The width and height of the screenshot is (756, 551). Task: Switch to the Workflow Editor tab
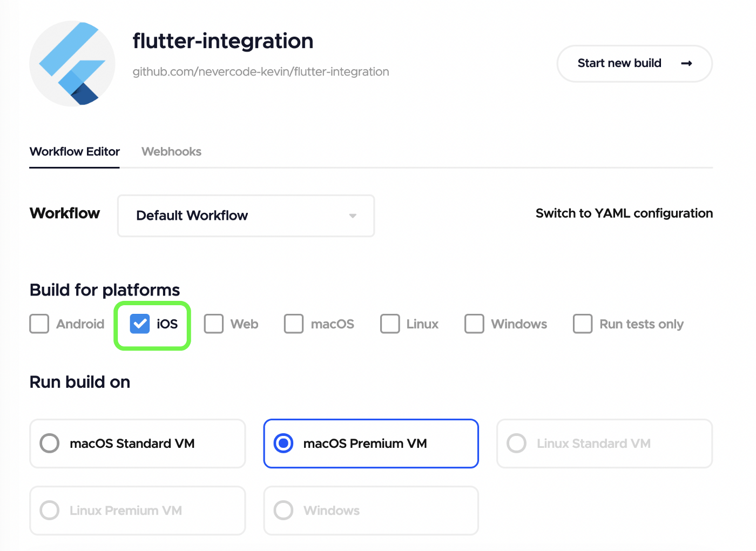[75, 152]
